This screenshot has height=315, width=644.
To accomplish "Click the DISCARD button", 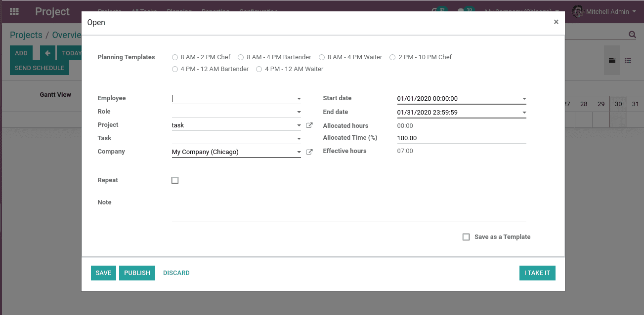I will click(176, 273).
